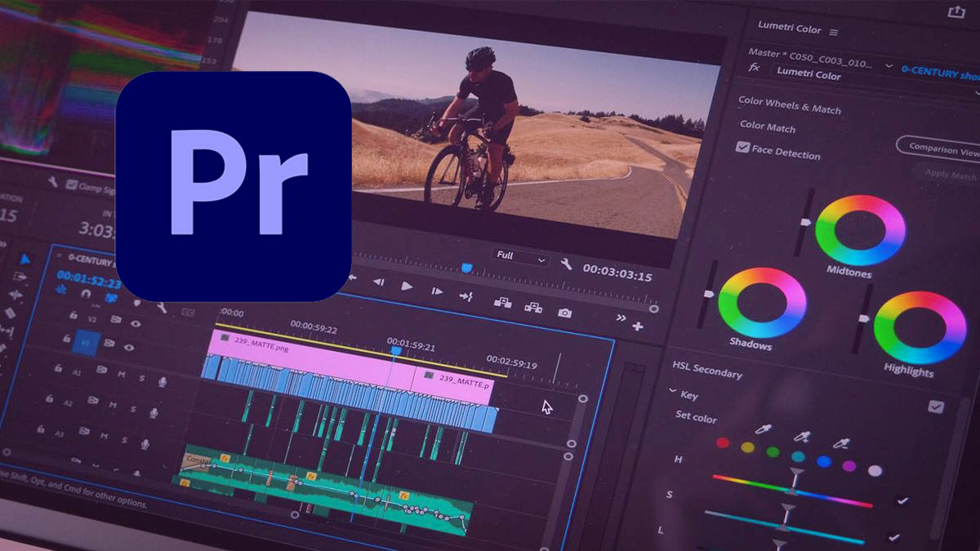Screen dimensions: 980x551
Task: Enable voice-over record on track A1
Action: tap(163, 380)
